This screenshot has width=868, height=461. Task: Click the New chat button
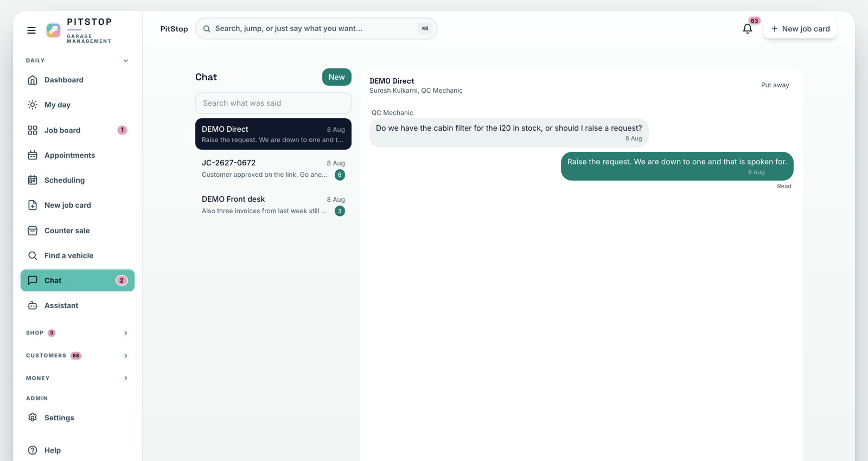(x=337, y=77)
